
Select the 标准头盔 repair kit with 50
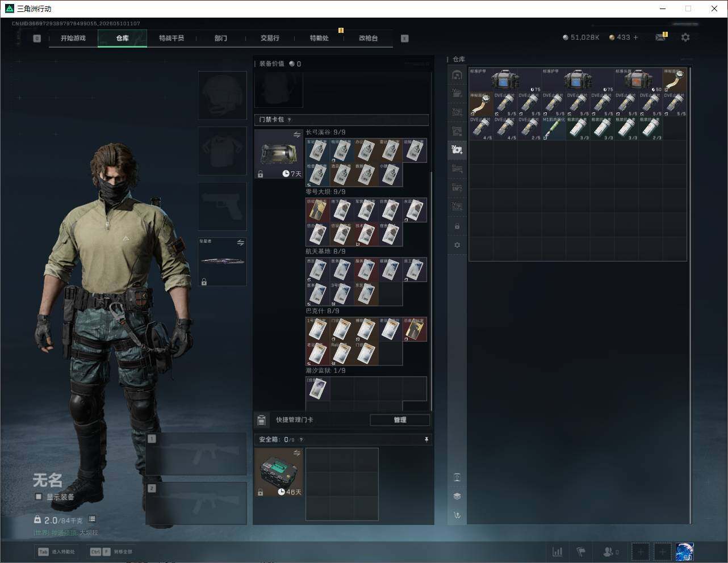638,80
